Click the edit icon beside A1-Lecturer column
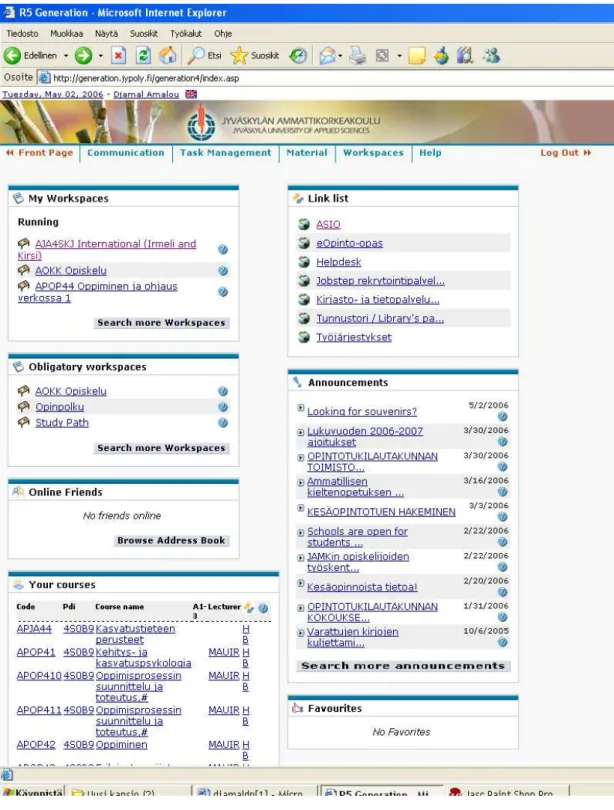This screenshot has width=614, height=810. point(249,608)
